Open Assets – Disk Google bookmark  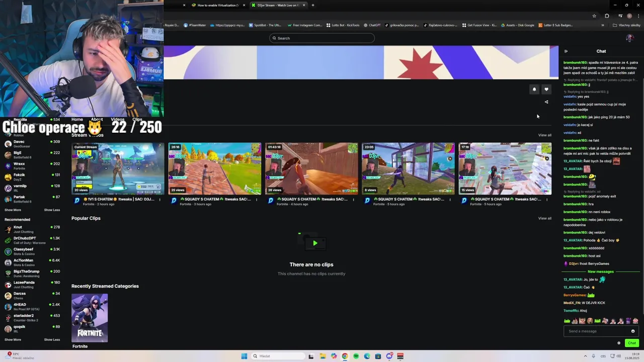[x=517, y=25]
